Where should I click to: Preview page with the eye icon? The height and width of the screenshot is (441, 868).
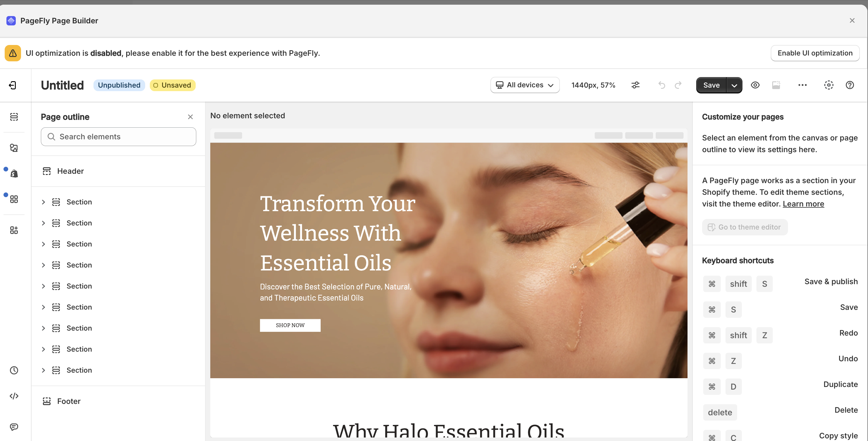(755, 85)
